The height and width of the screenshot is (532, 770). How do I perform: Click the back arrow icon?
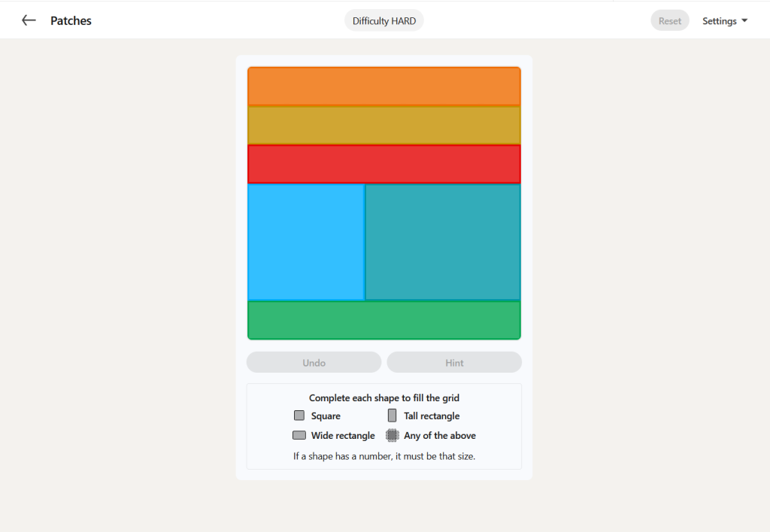pos(29,20)
